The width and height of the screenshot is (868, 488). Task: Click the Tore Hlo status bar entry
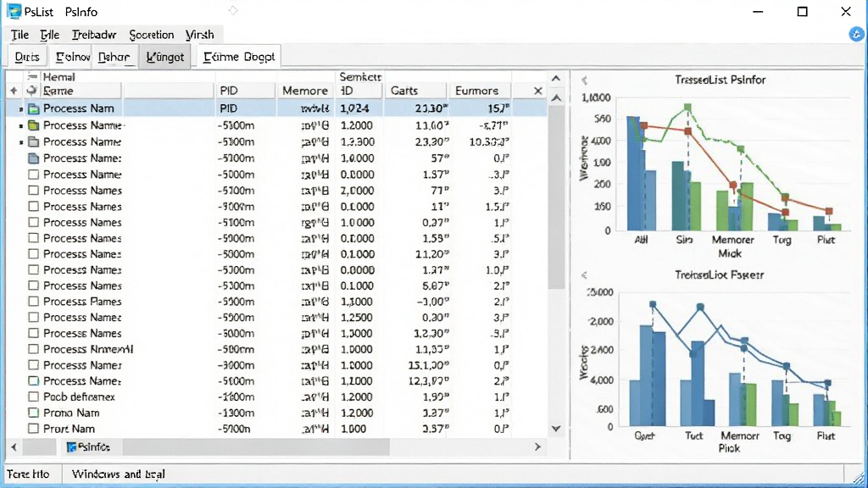coord(28,474)
